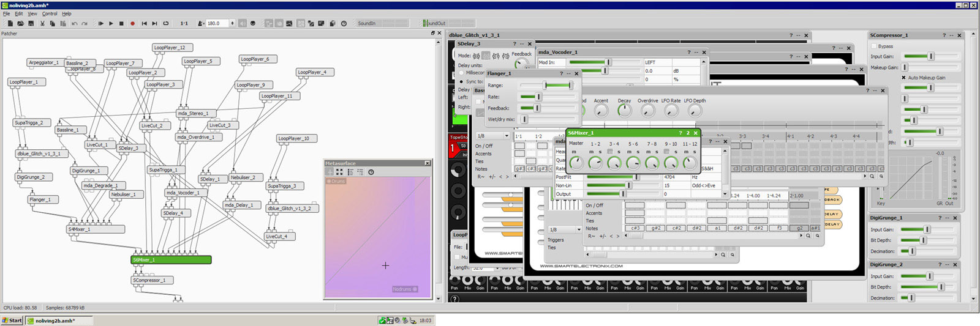Click the tempo stepper arrows
The width and height of the screenshot is (980, 326).
(232, 23)
